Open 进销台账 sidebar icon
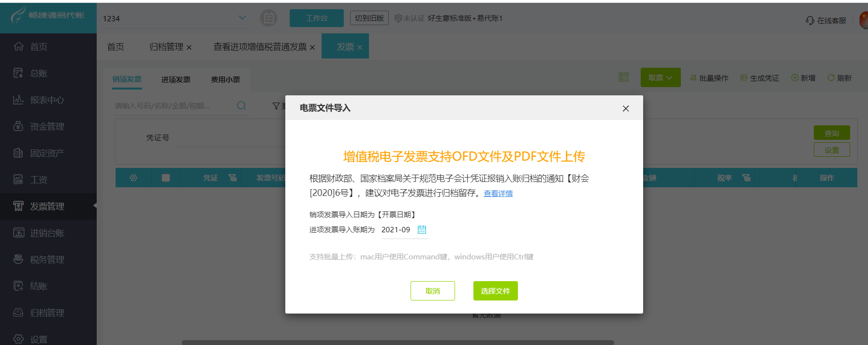Screen dimensions: 868x345 [18, 233]
